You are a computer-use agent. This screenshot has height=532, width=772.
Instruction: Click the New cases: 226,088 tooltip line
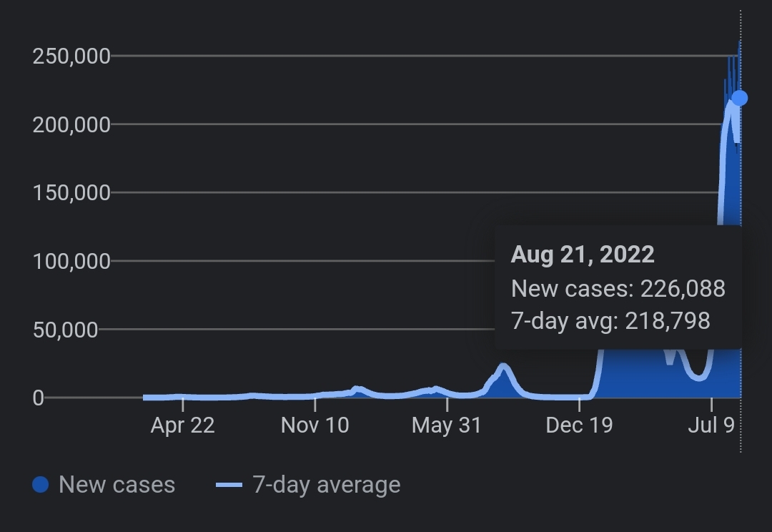click(x=618, y=288)
